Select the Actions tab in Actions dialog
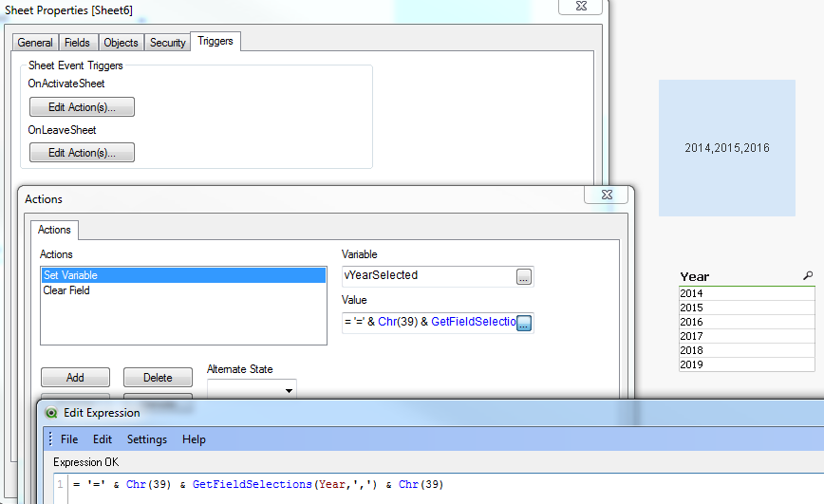Screen dimensions: 824x504 [54, 230]
